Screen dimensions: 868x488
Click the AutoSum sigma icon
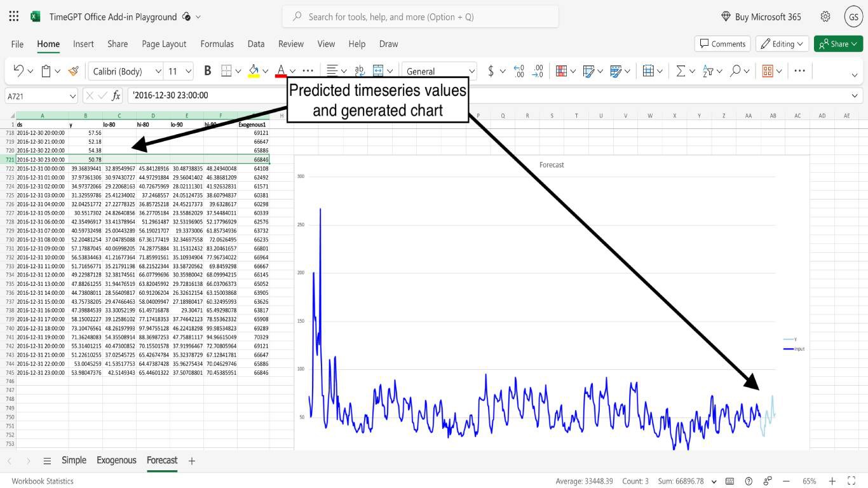[x=681, y=71]
